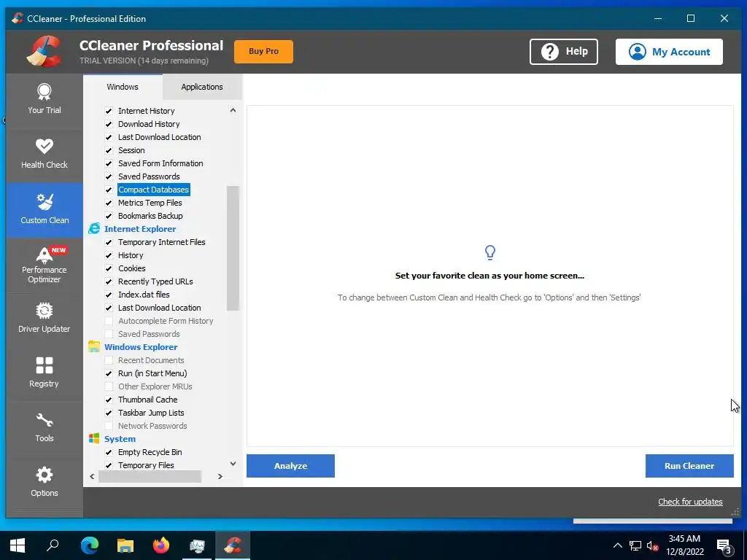Select the Index.dat files label
Screen dimensions: 747x560
144,295
